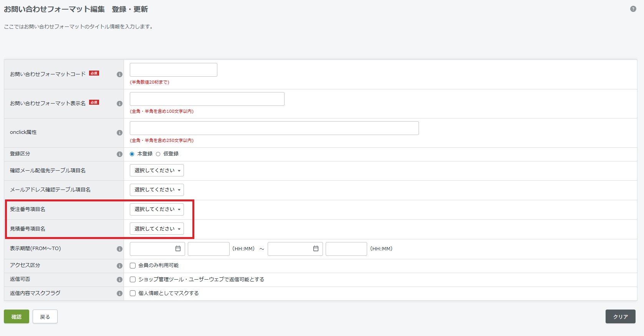
Task: Click the help question mark icon
Action: [x=633, y=9]
